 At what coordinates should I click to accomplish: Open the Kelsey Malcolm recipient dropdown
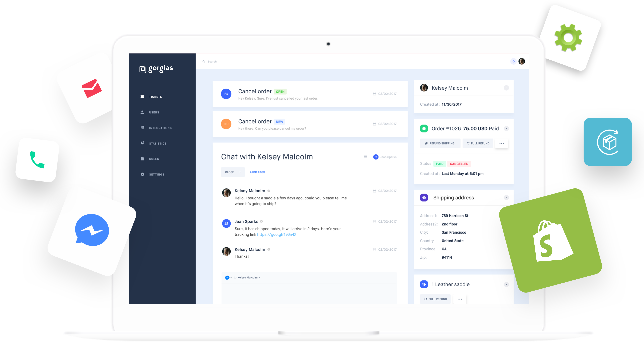[248, 278]
